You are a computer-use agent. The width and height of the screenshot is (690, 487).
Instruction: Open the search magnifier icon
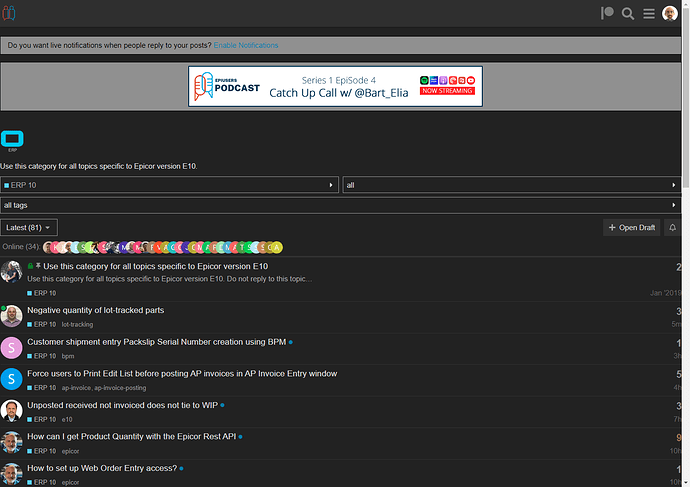[x=628, y=14]
